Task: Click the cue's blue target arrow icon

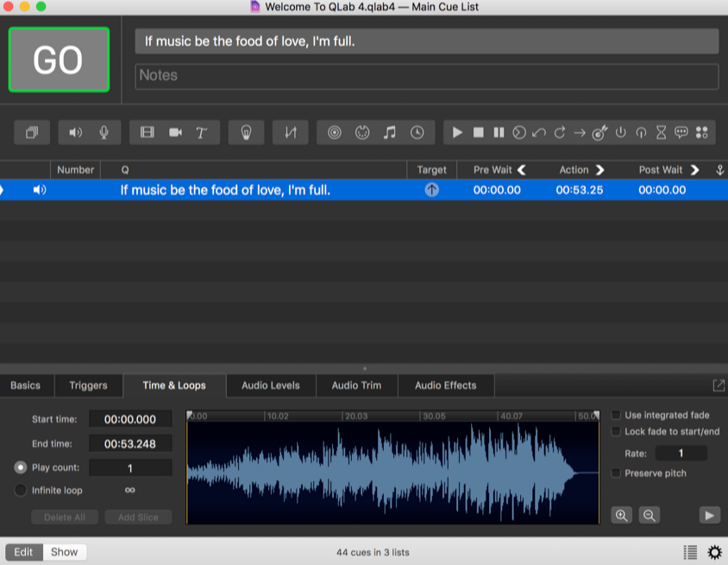Action: [432, 190]
